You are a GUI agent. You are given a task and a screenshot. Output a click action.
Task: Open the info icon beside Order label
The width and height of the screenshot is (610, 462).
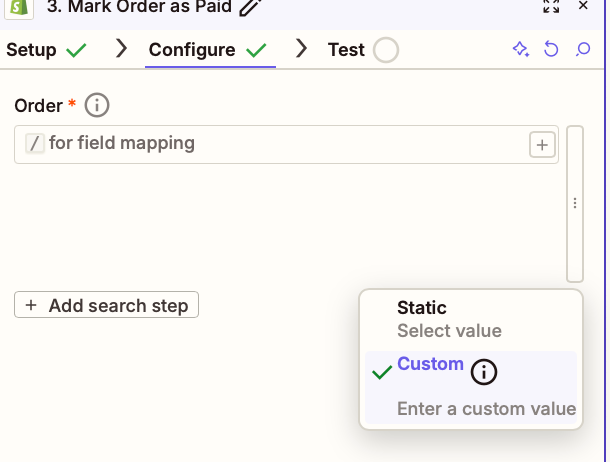97,105
